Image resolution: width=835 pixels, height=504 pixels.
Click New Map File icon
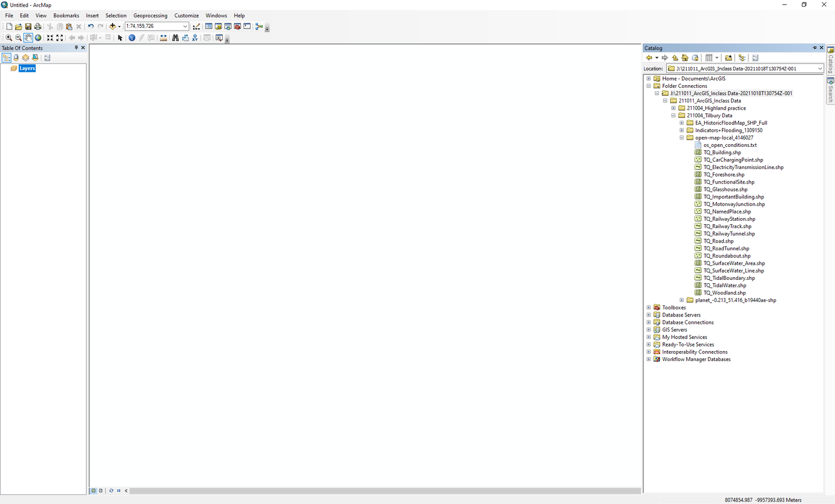(x=9, y=26)
